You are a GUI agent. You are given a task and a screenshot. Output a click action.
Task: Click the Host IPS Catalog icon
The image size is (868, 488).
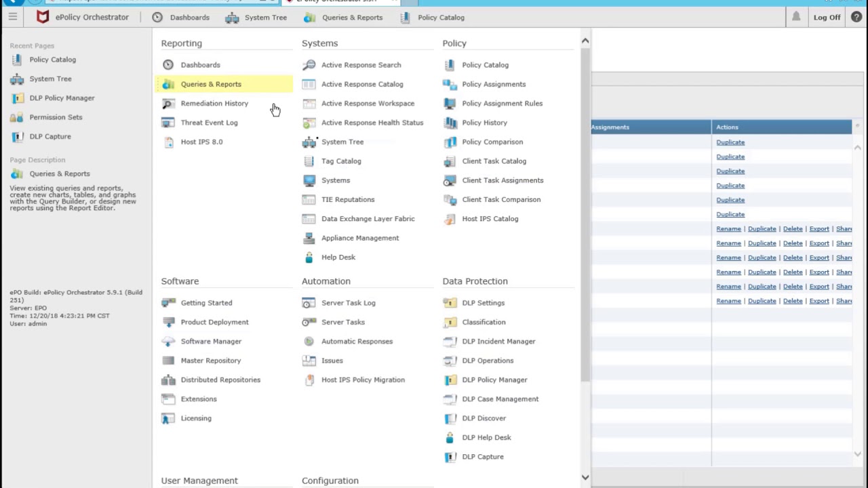(450, 219)
